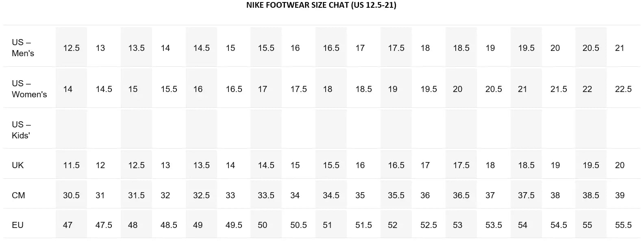Click the "CM" row header
The image size is (644, 241).
point(18,195)
